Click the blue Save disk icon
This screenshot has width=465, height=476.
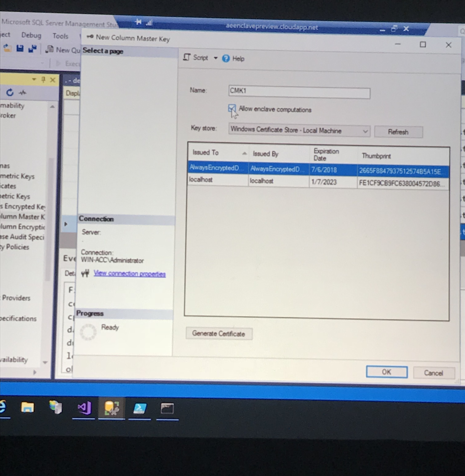20,48
